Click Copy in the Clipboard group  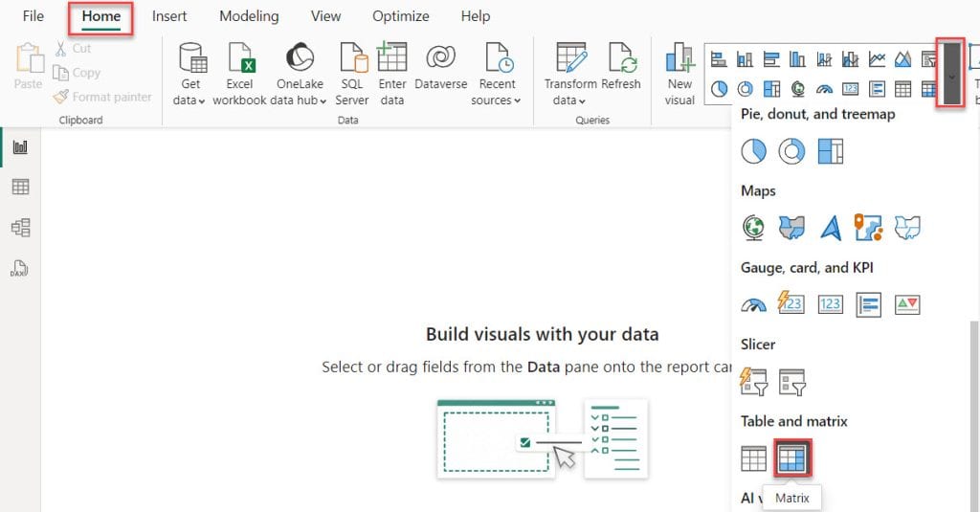click(x=77, y=73)
